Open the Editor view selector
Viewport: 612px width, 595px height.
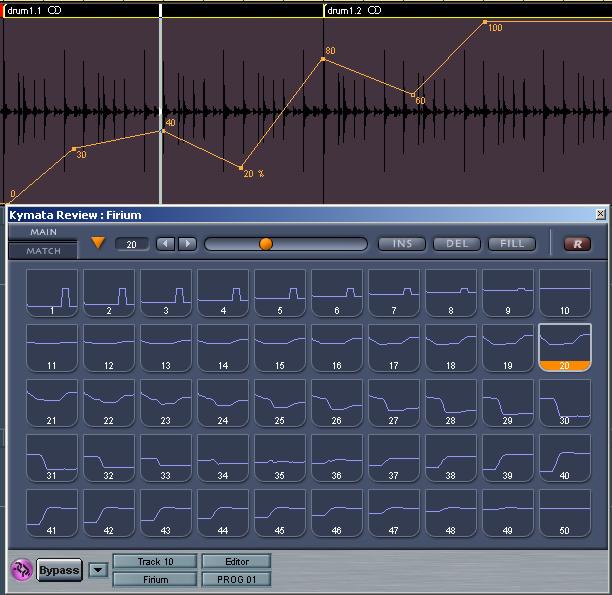click(x=237, y=561)
